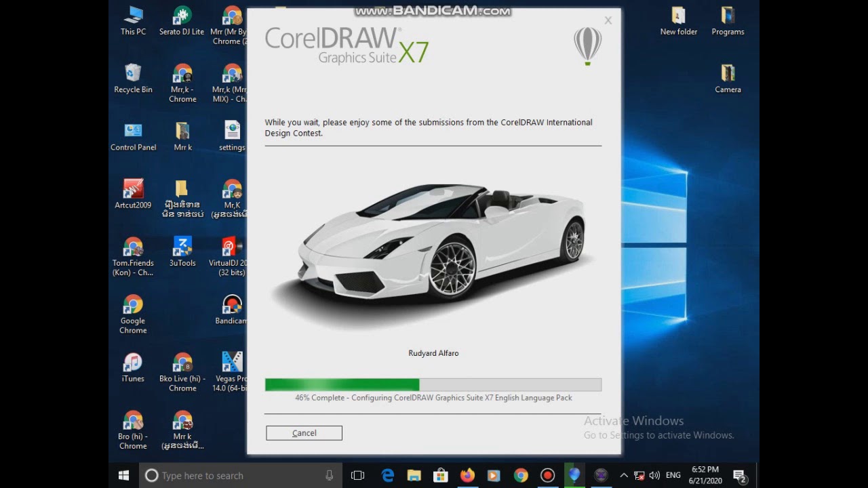The width and height of the screenshot is (868, 488).
Task: Open Firefox from the taskbar
Action: click(467, 476)
